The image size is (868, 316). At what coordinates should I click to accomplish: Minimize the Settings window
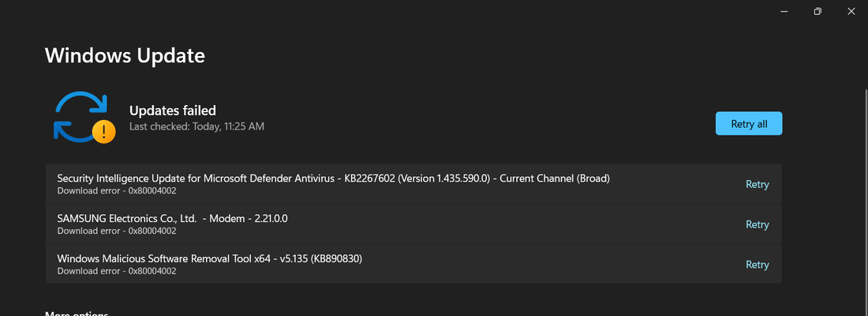[x=784, y=12]
